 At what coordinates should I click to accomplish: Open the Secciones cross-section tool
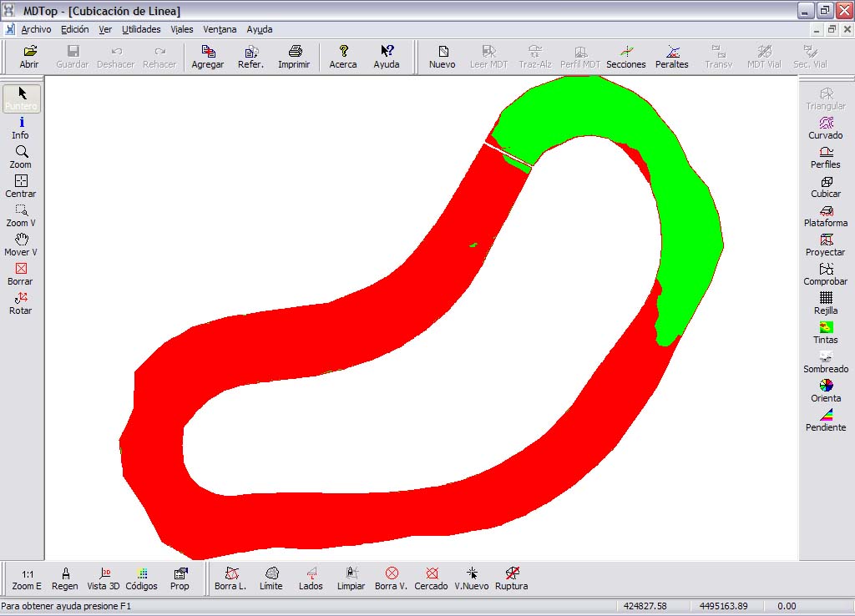click(626, 58)
